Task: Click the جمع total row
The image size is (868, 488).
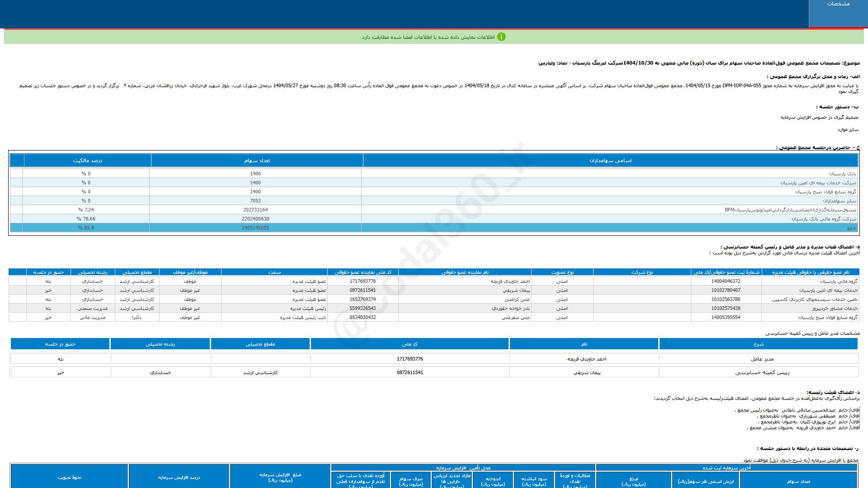Action: click(434, 228)
